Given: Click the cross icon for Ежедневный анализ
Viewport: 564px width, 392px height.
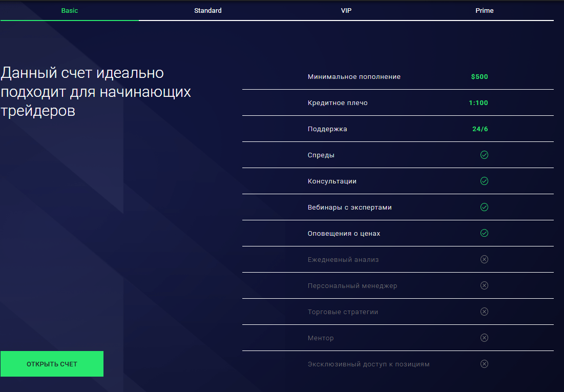Looking at the screenshot, I should (x=484, y=259).
